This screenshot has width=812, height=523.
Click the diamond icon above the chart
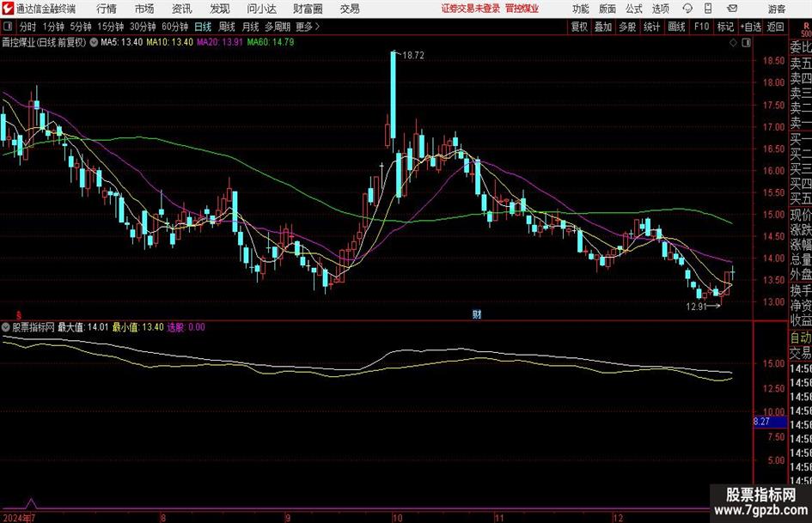[x=733, y=43]
